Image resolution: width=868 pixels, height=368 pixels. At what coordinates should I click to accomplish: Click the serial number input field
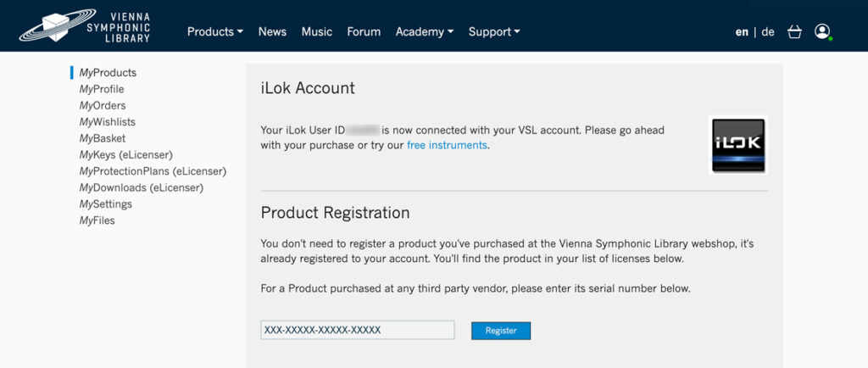pos(358,330)
